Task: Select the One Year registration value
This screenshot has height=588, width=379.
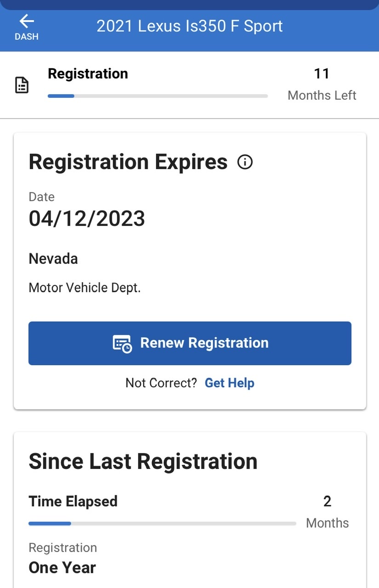Action: click(62, 568)
